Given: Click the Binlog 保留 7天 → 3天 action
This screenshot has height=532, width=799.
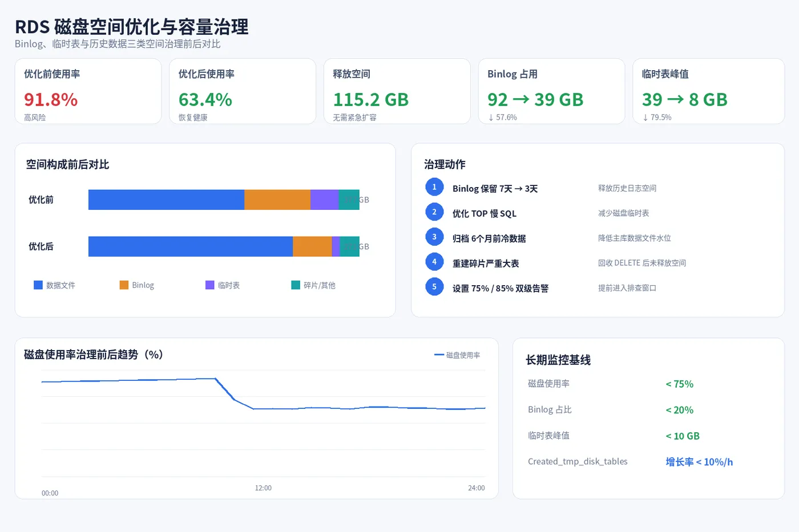Looking at the screenshot, I should coord(495,188).
